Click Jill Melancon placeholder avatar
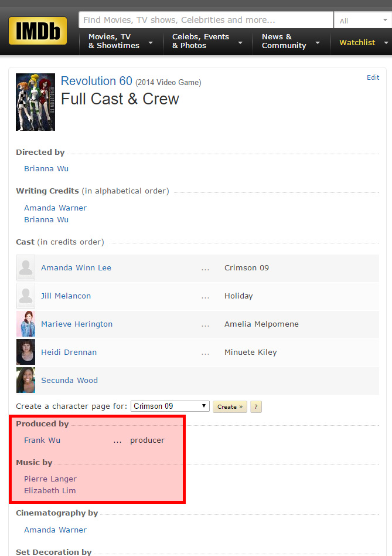Image resolution: width=392 pixels, height=556 pixels. [26, 296]
